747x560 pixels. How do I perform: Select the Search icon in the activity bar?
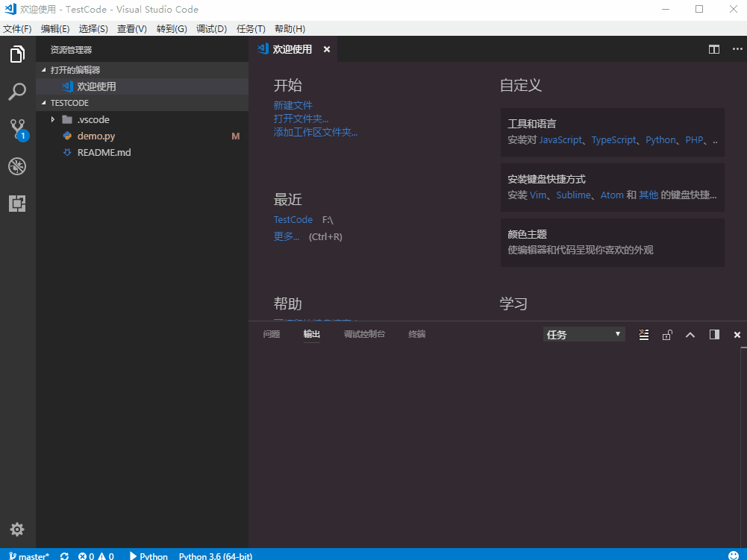[16, 91]
